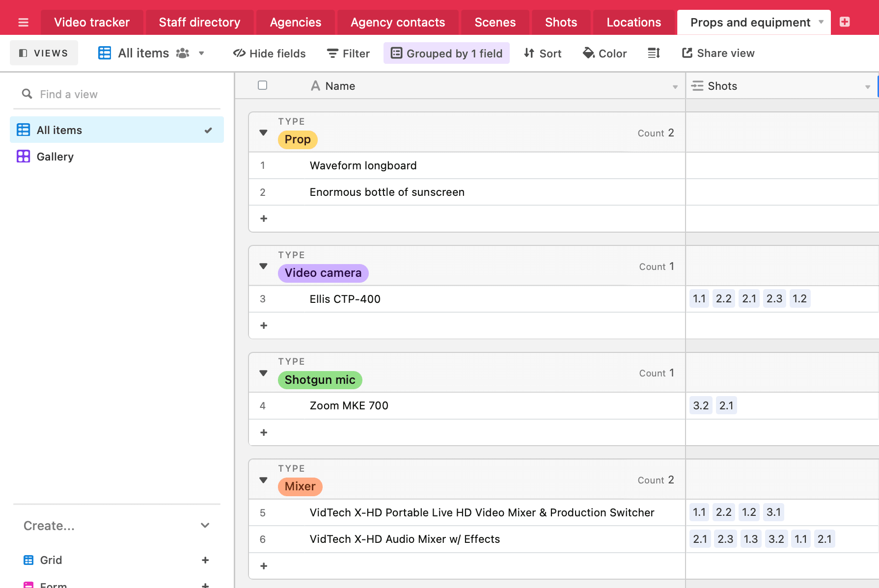This screenshot has height=588, width=879.
Task: Collapse the Video camera group
Action: point(263,266)
